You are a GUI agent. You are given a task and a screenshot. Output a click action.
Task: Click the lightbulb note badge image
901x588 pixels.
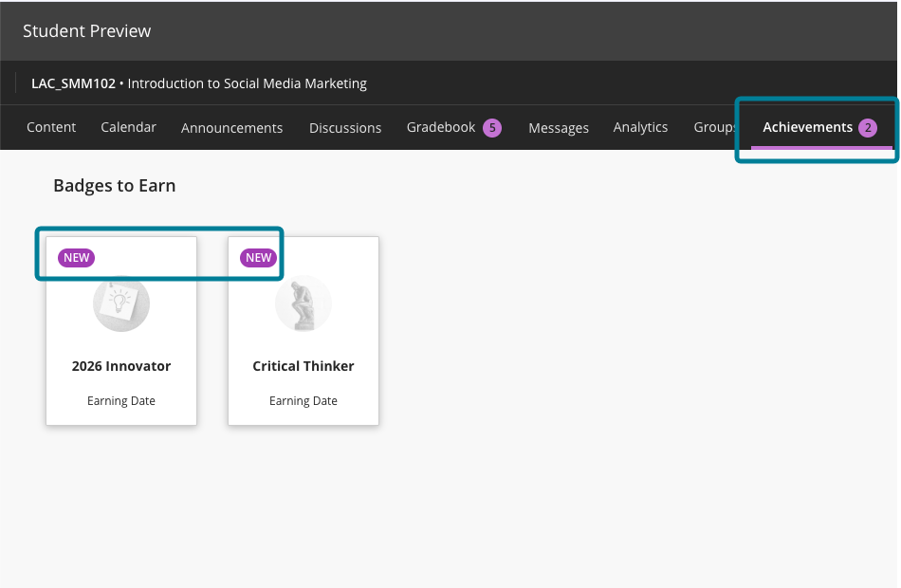pos(120,303)
